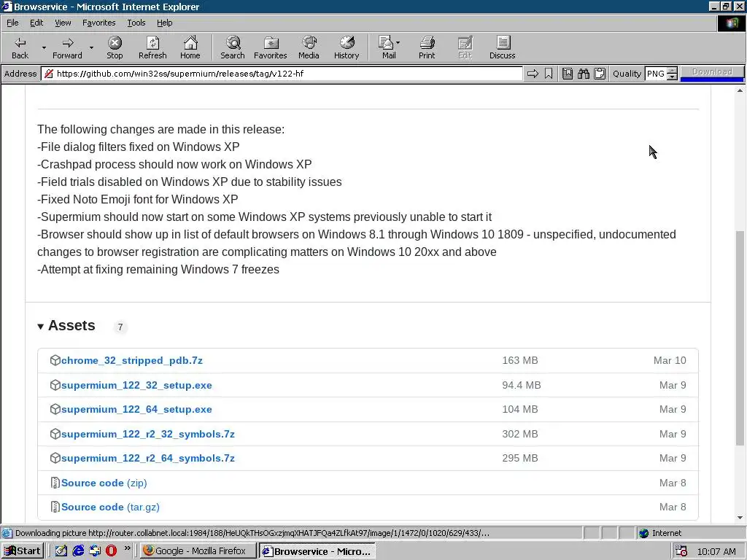Stop loading the page
Image resolution: width=747 pixels, height=560 pixels.
coord(115,47)
